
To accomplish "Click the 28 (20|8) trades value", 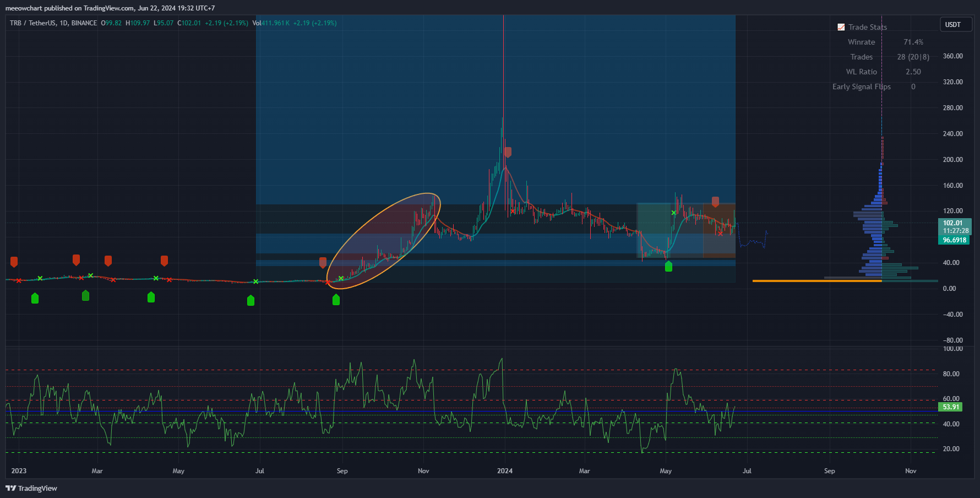I will [913, 57].
